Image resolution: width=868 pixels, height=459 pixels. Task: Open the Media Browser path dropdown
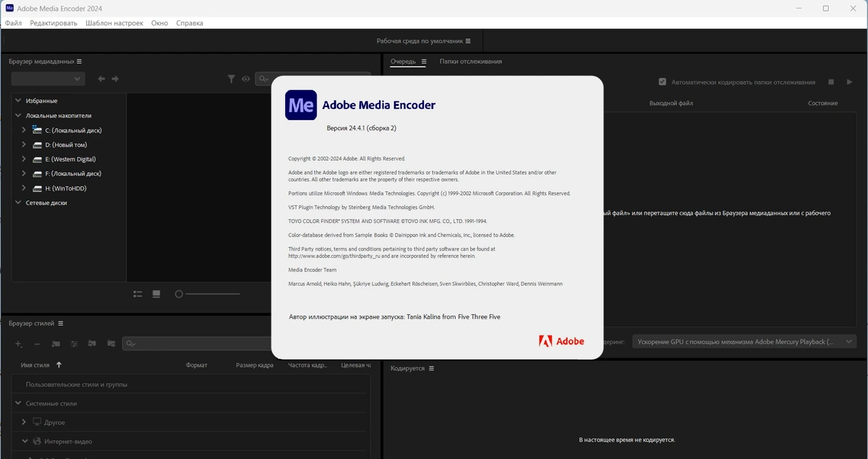48,79
